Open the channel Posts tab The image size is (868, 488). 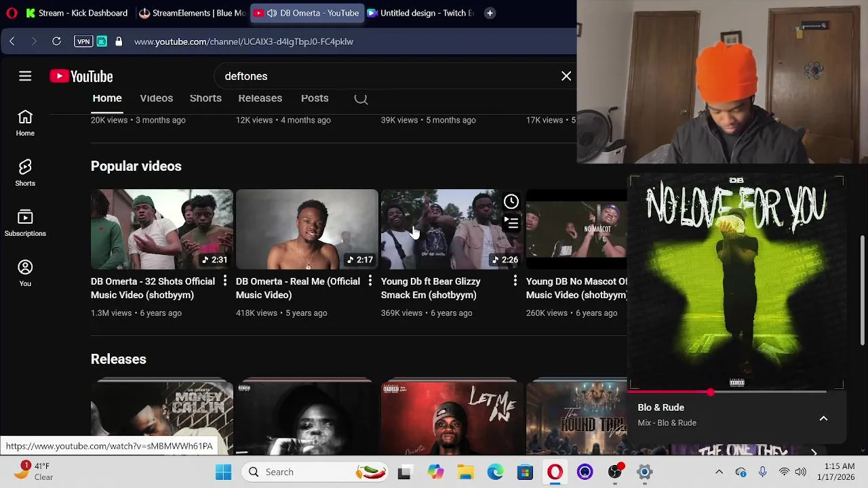coord(315,98)
